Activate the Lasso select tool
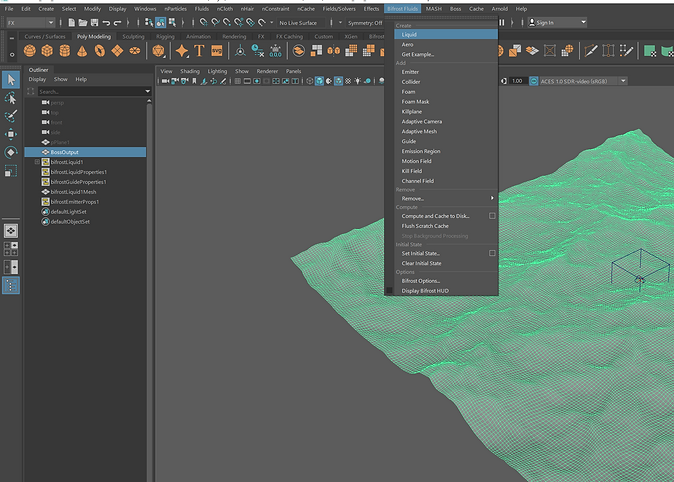674x482 pixels. (11, 98)
